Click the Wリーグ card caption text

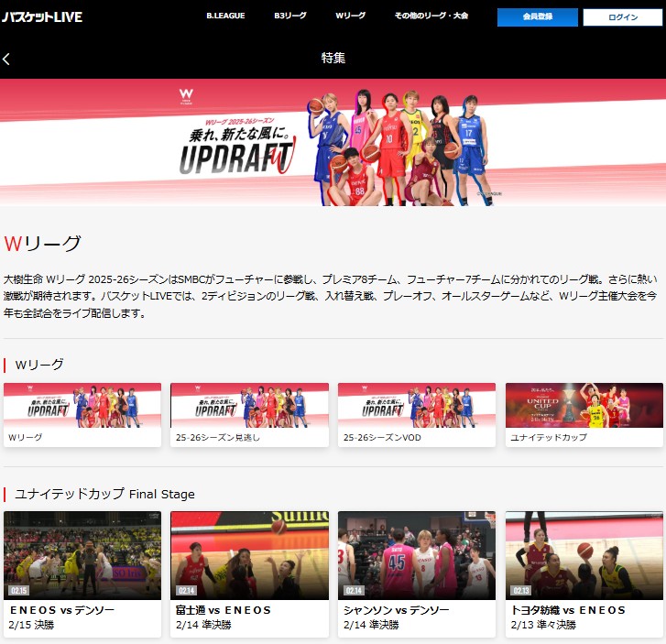click(x=25, y=437)
